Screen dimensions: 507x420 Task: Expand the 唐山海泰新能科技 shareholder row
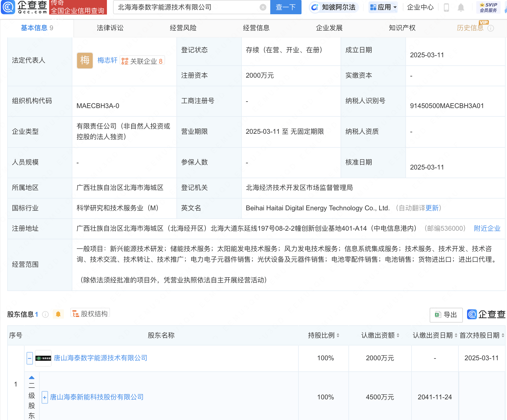tap(45, 397)
